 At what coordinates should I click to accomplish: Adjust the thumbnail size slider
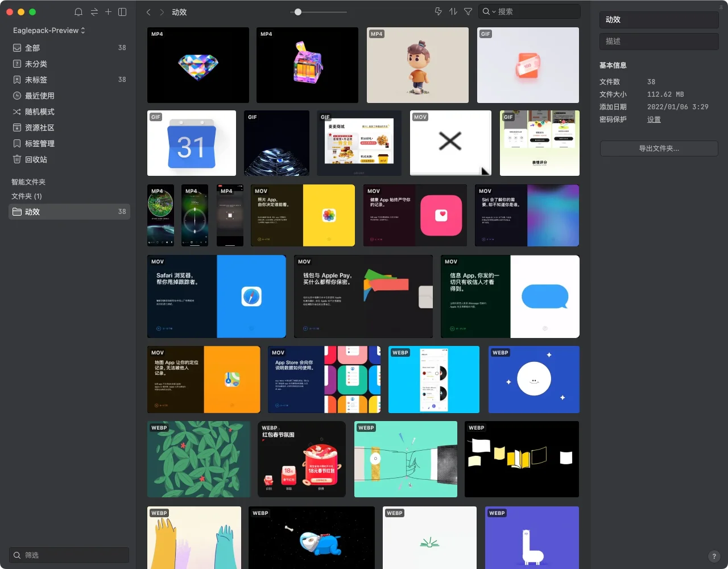point(298,12)
